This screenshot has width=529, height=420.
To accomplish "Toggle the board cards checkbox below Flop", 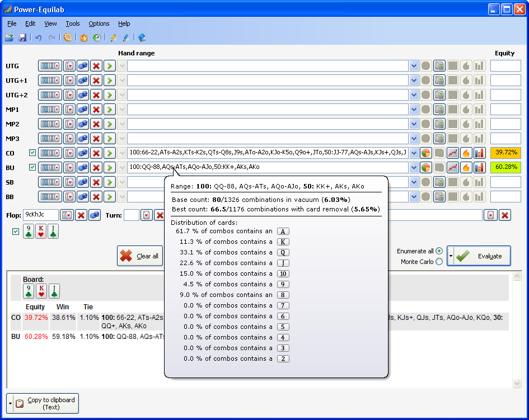I will [x=16, y=231].
